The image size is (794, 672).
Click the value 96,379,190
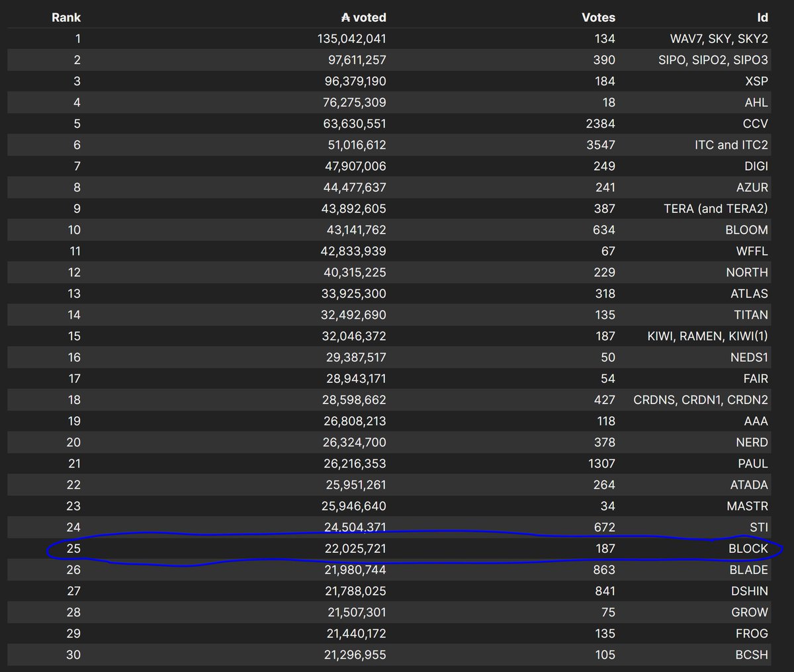pos(357,81)
